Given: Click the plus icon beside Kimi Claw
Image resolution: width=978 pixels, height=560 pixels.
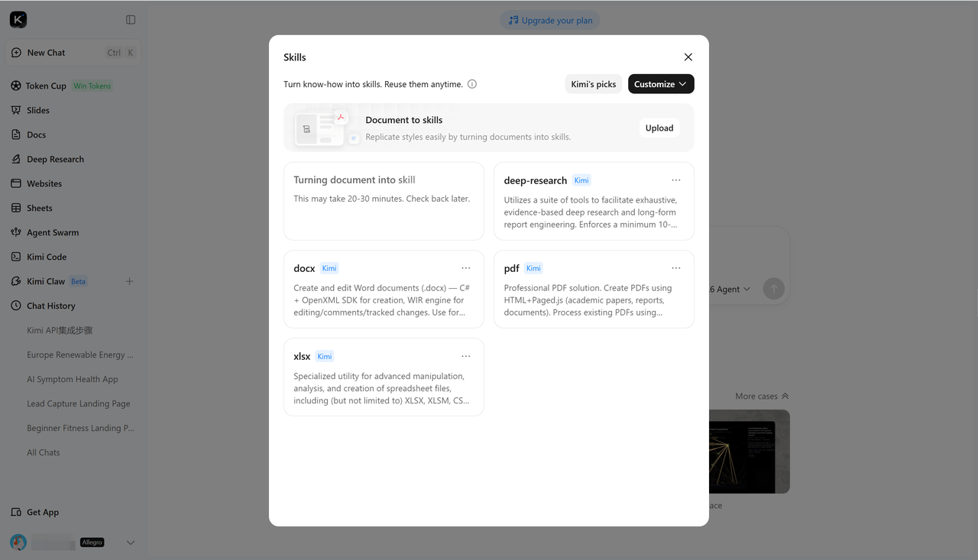Looking at the screenshot, I should (x=129, y=281).
